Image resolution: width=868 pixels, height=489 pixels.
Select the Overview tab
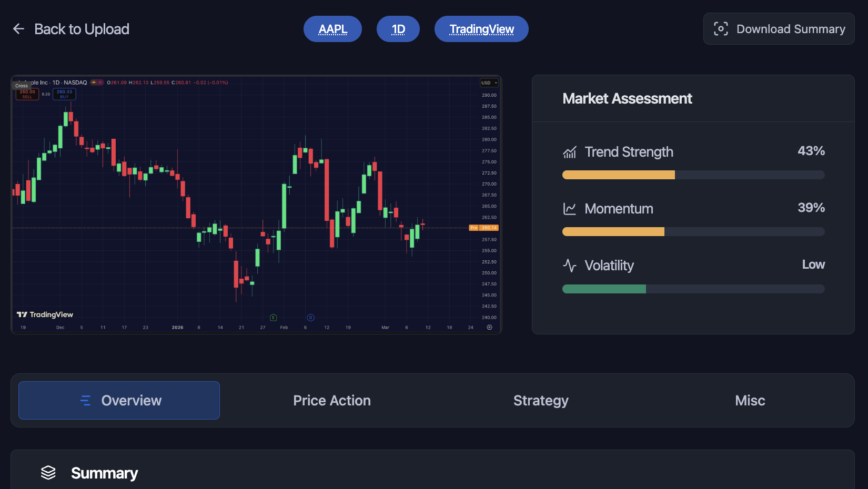[119, 401]
